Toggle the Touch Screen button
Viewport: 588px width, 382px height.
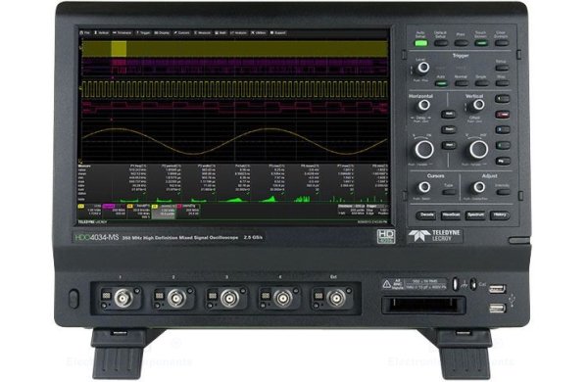(x=481, y=43)
